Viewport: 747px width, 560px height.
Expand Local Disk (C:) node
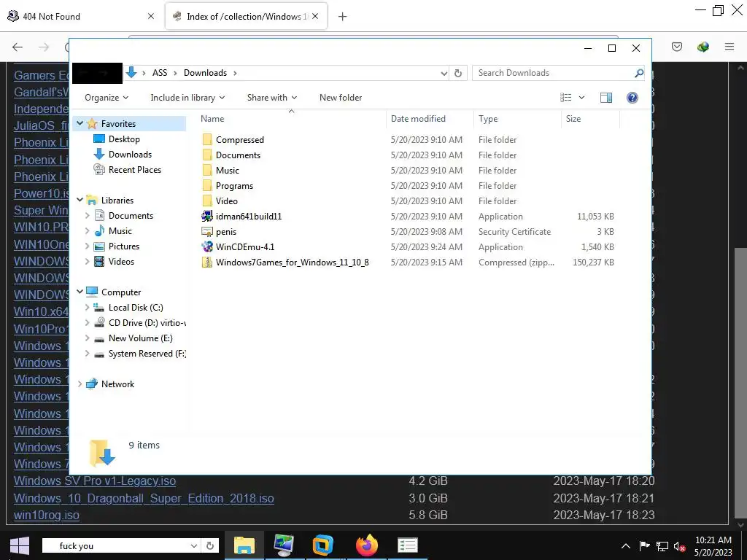[x=88, y=308]
